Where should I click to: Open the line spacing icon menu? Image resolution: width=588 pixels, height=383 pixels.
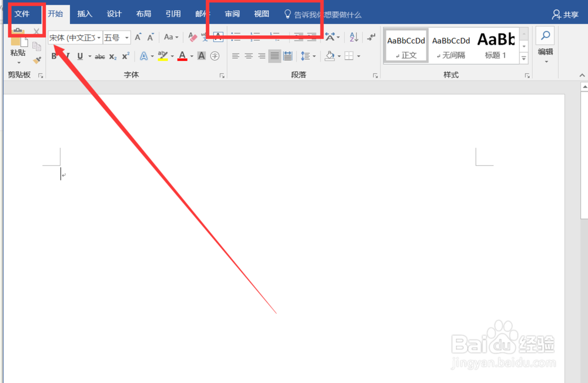[x=308, y=56]
